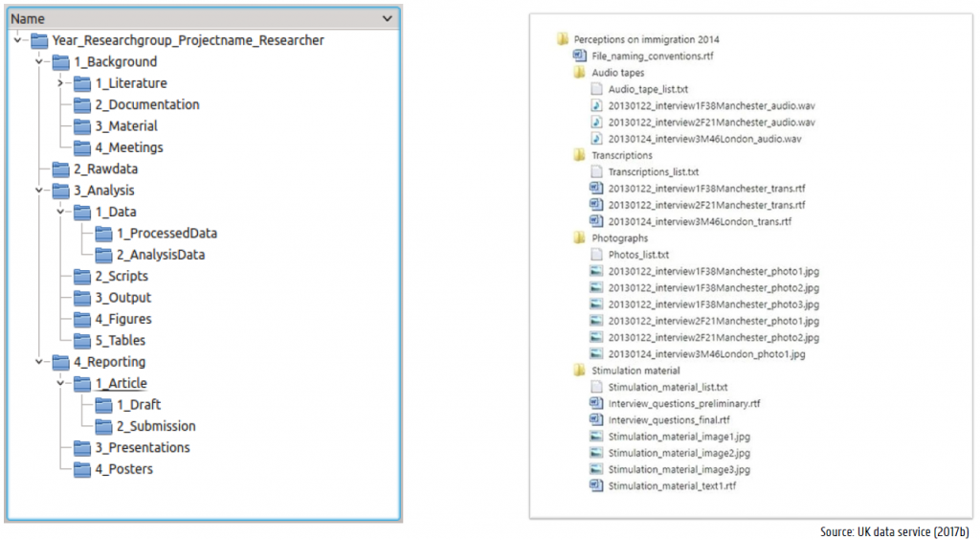
Task: Select the 3_Presentations folder
Action: tap(142, 448)
